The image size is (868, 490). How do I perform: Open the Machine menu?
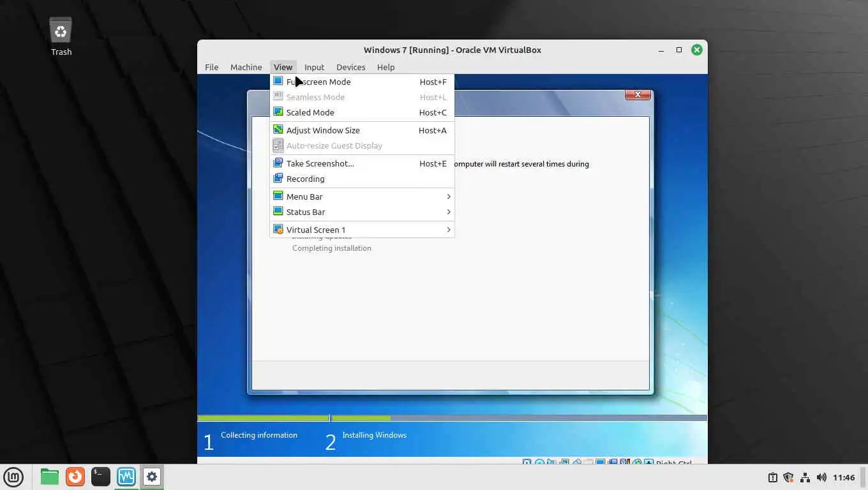246,67
